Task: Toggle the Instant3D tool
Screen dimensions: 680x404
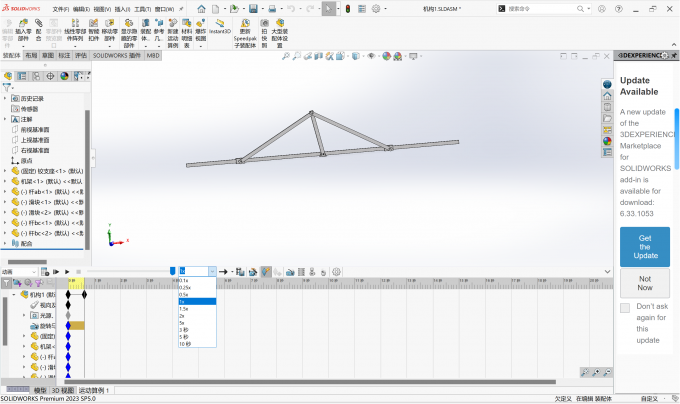Action: [220, 26]
